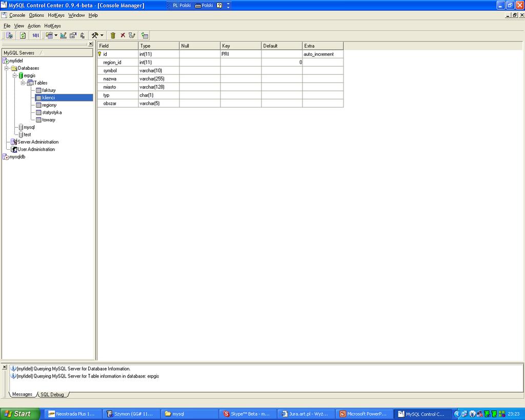Switch to the Messages tab
525x420 pixels.
pyautogui.click(x=22, y=394)
